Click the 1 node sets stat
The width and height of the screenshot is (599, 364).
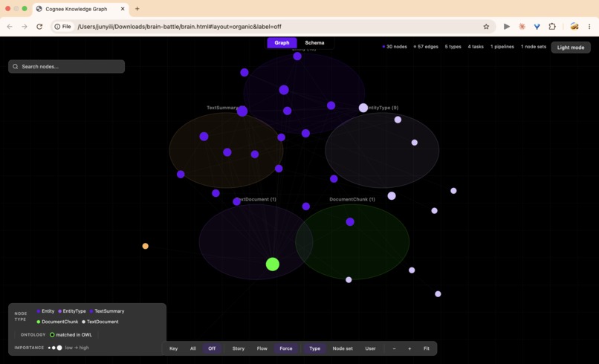[534, 47]
